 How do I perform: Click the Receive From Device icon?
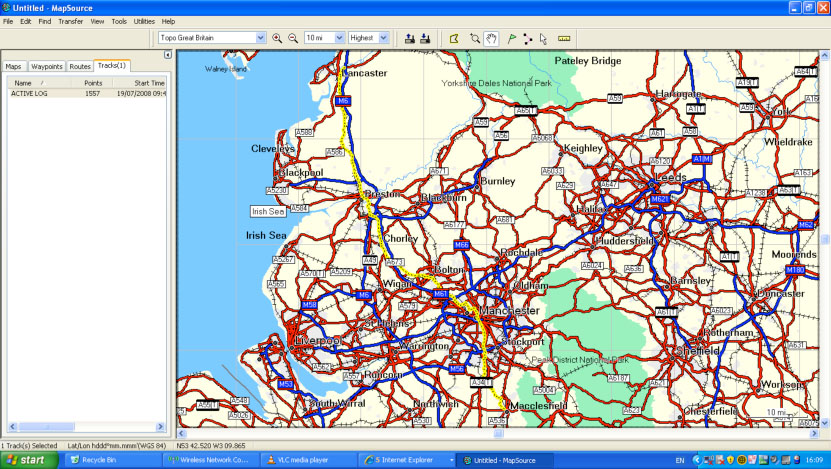[425, 38]
